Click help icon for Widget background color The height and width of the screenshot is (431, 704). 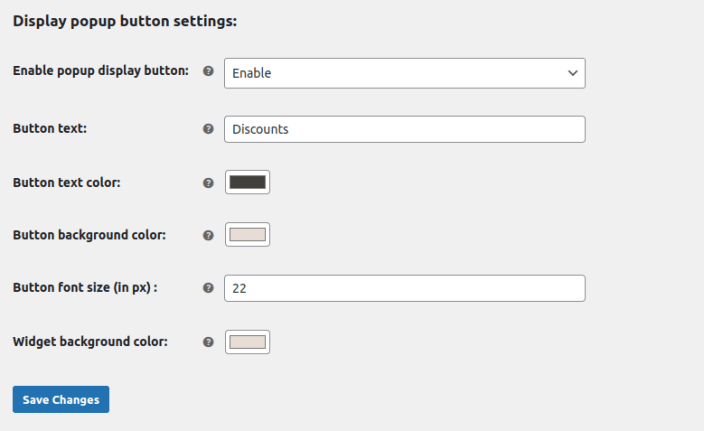(x=208, y=342)
